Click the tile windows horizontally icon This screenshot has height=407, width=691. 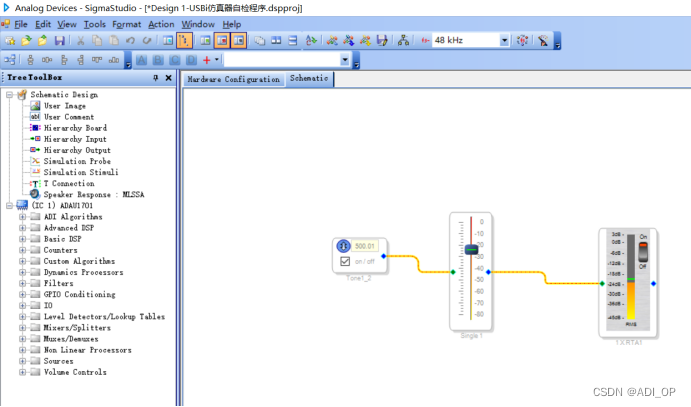pos(293,41)
